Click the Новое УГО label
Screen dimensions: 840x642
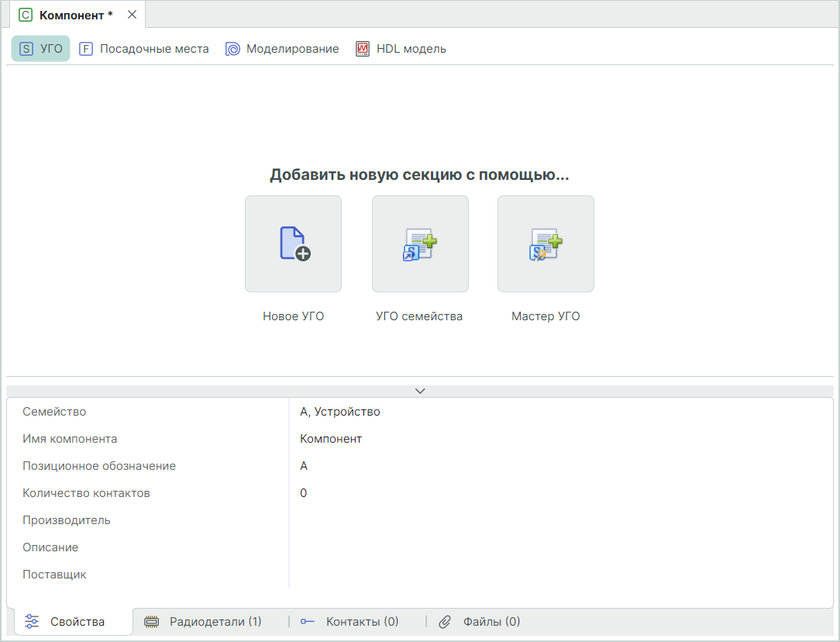point(293,316)
